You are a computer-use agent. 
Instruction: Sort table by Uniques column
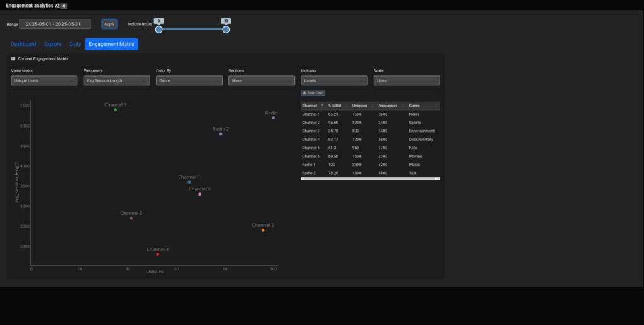pyautogui.click(x=372, y=106)
